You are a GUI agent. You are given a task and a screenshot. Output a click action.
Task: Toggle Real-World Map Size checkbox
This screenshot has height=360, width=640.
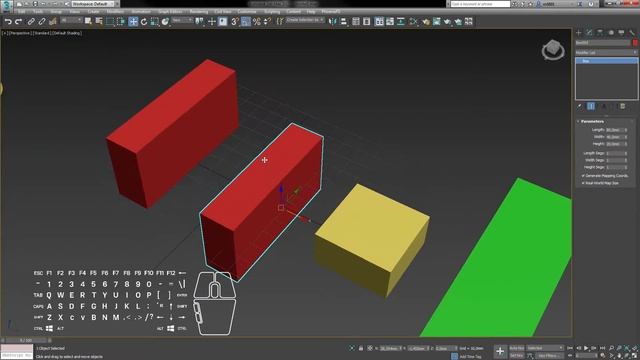coord(583,183)
